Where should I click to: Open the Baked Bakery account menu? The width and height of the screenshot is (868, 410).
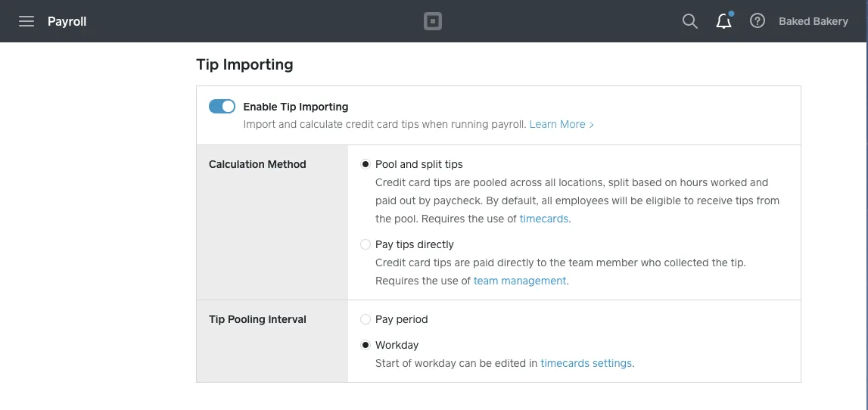coord(814,22)
